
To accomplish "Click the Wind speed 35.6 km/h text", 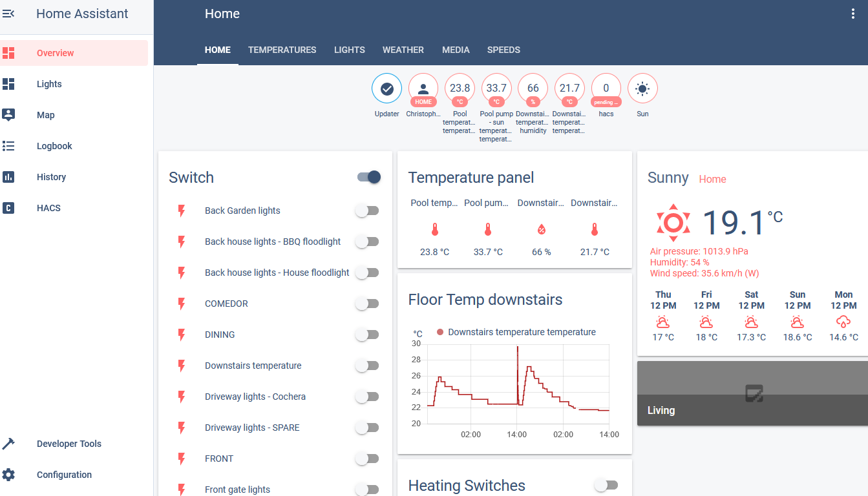I will tap(704, 273).
